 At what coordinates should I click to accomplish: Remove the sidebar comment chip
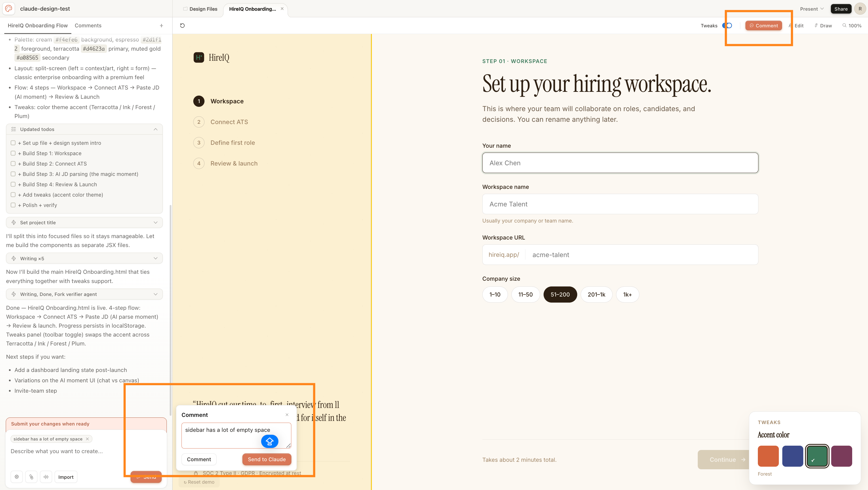pyautogui.click(x=87, y=439)
